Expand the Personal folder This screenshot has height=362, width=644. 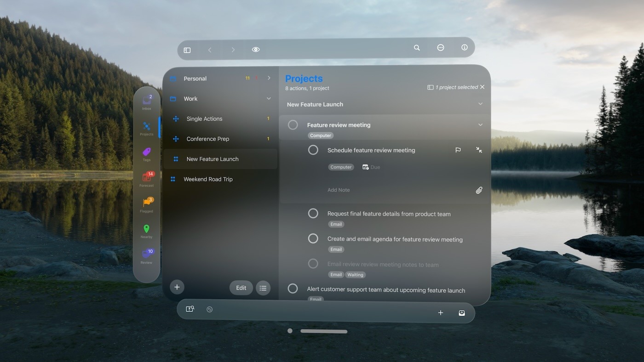269,78
